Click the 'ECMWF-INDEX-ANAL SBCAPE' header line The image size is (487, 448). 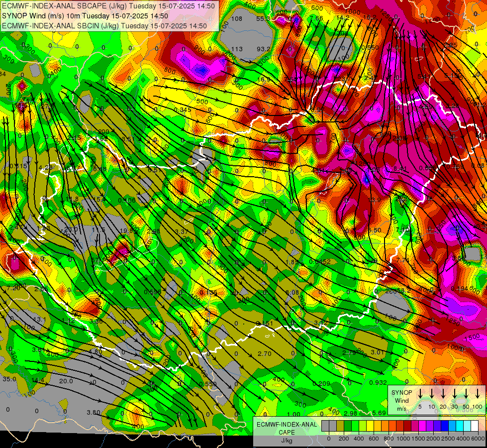click(x=108, y=6)
